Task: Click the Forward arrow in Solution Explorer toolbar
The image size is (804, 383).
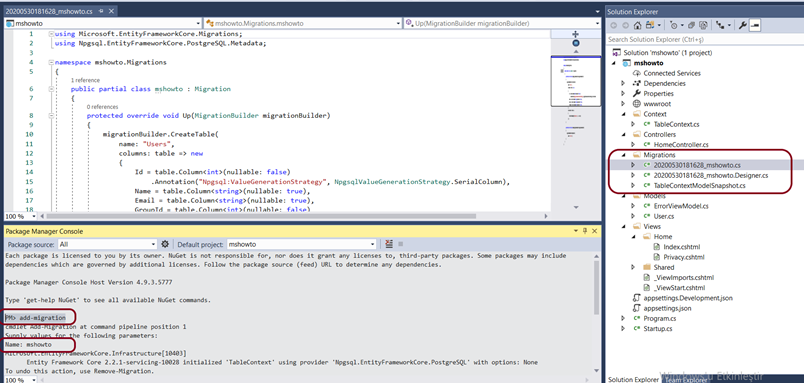Action: tap(625, 25)
